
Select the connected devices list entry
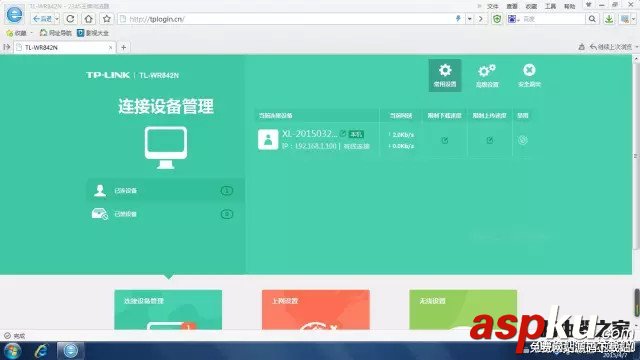point(166,191)
